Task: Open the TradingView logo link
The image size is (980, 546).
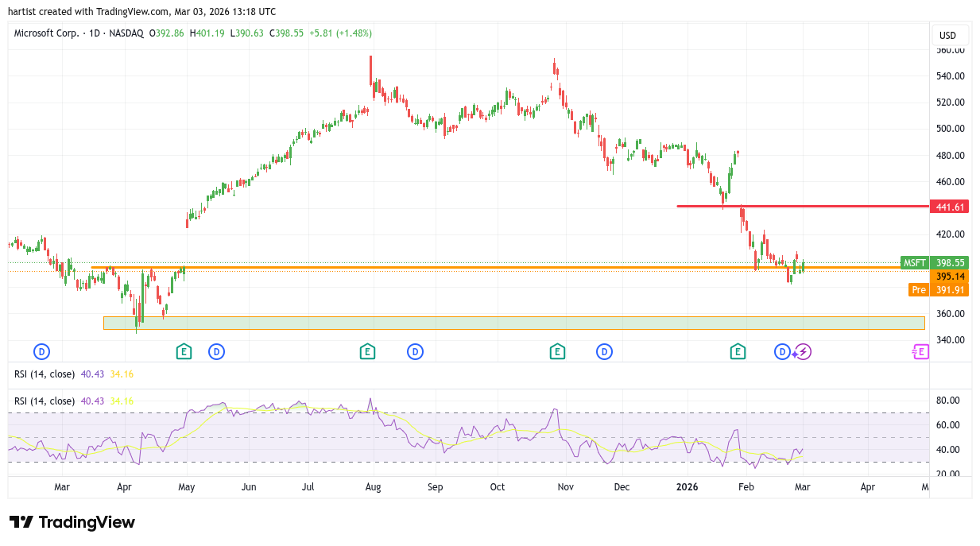Action: 72,522
